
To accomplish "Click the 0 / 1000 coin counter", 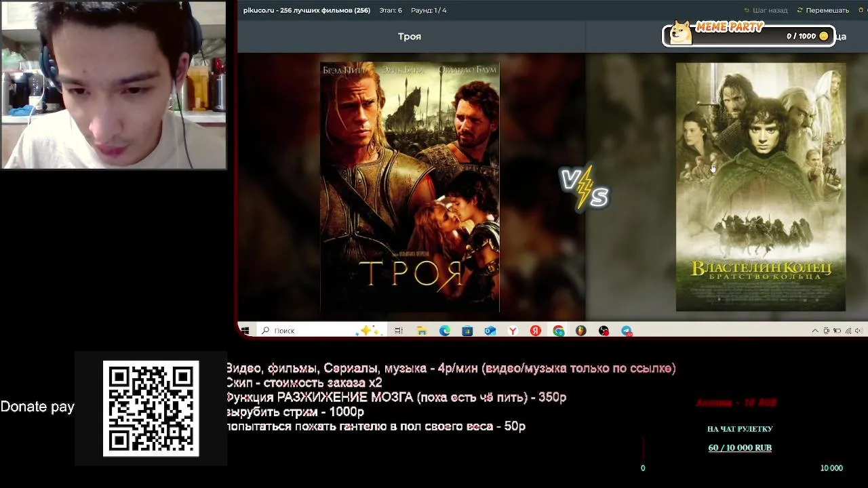I will click(x=807, y=36).
